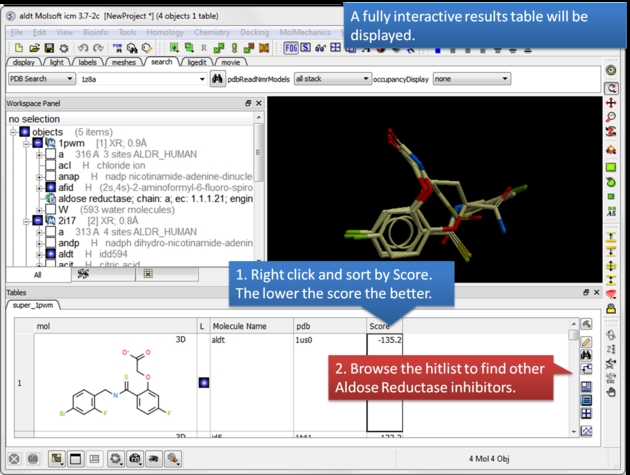Click the Score column header
630x475 pixels.
[384, 326]
